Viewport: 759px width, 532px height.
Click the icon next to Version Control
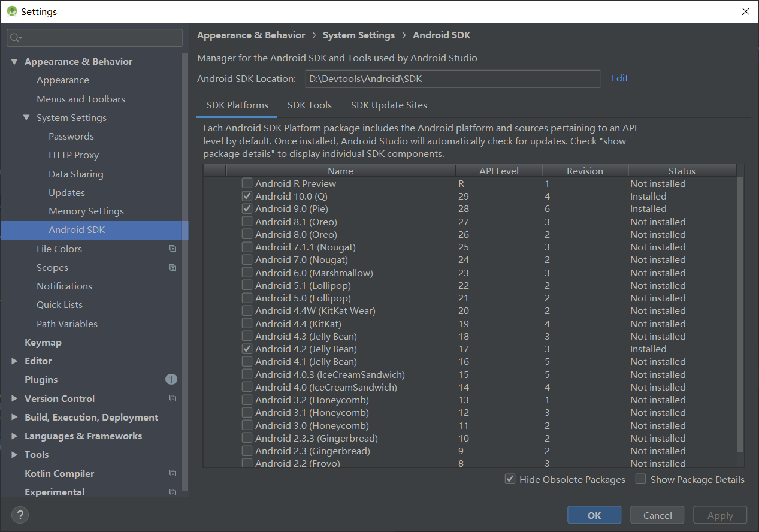172,398
